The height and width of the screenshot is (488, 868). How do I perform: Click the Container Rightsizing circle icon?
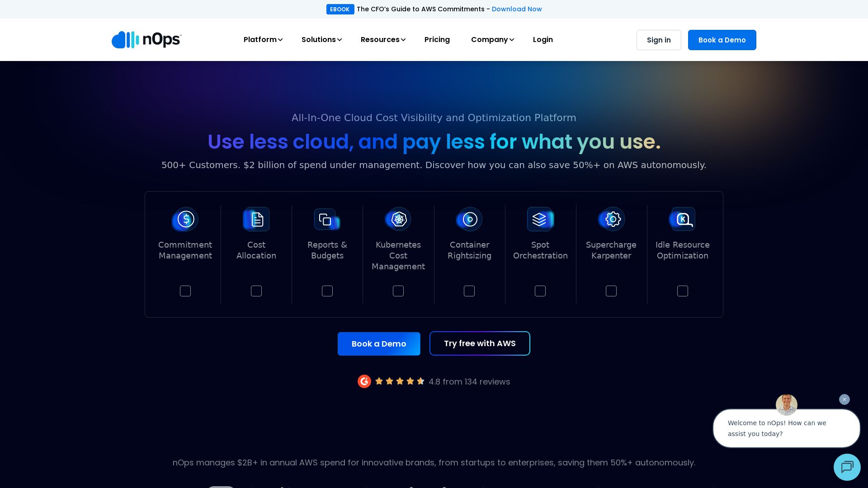click(x=469, y=219)
